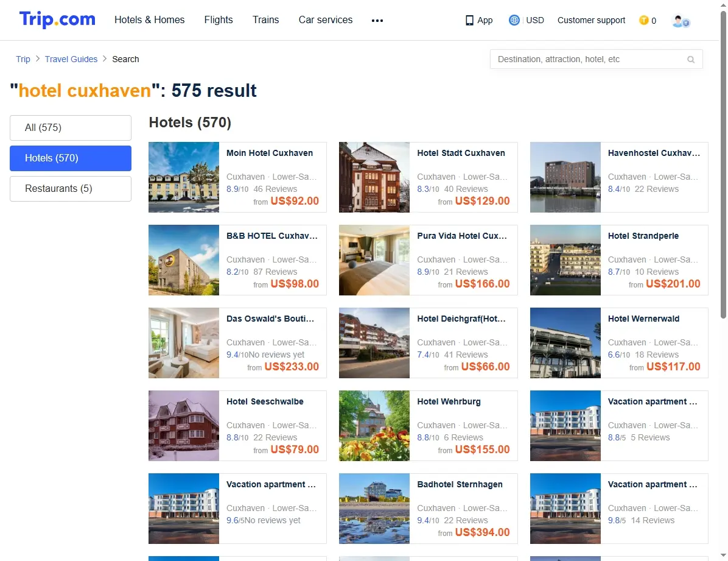Select the Restaurants (5) filter

(71, 189)
